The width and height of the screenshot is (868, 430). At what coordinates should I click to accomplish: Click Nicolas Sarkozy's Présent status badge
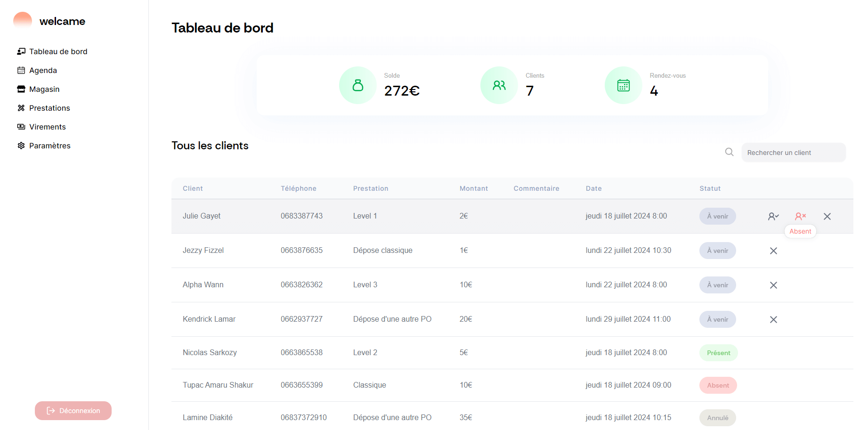tap(718, 353)
